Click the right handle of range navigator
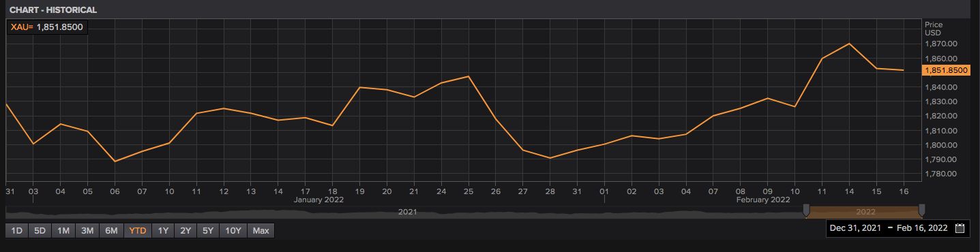Image resolution: width=980 pixels, height=252 pixels. pyautogui.click(x=922, y=210)
